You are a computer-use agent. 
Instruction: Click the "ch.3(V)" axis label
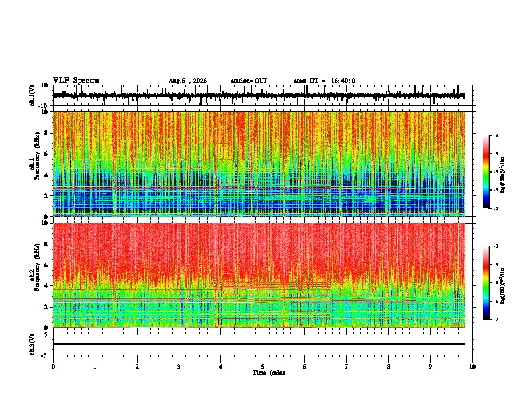32,345
